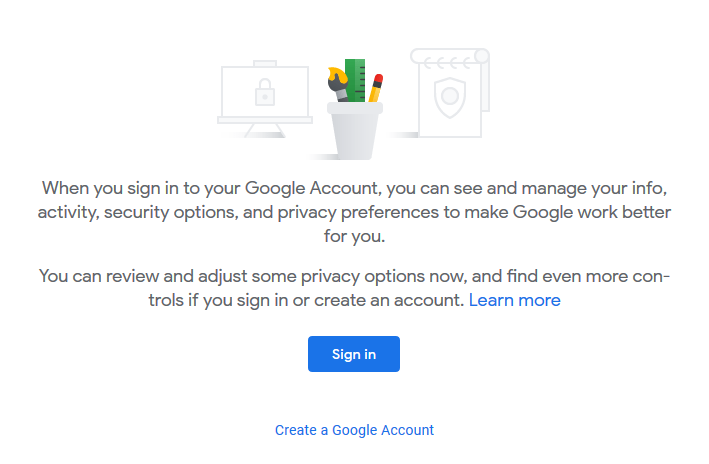The image size is (709, 464).
Task: Click the green ruler illustration
Action: tap(355, 80)
